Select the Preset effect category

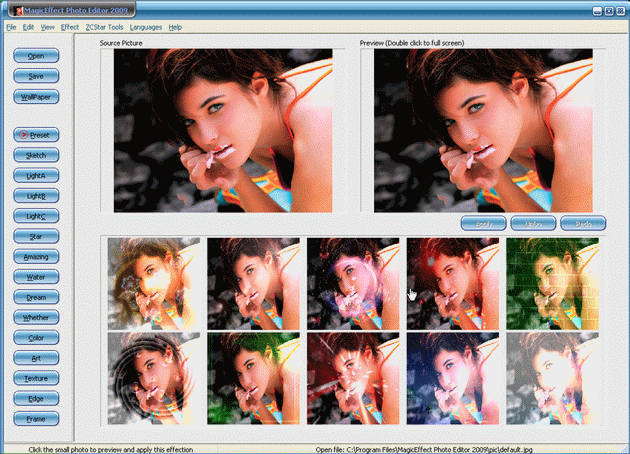[35, 134]
